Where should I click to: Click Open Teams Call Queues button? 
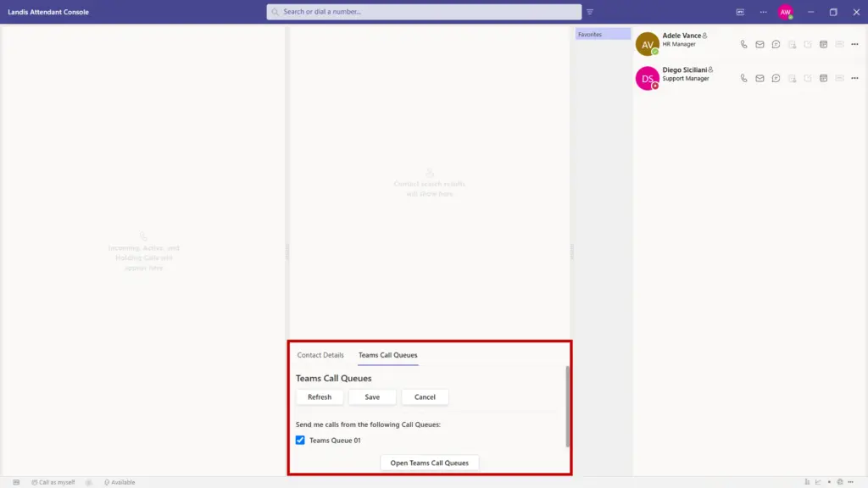(x=429, y=463)
